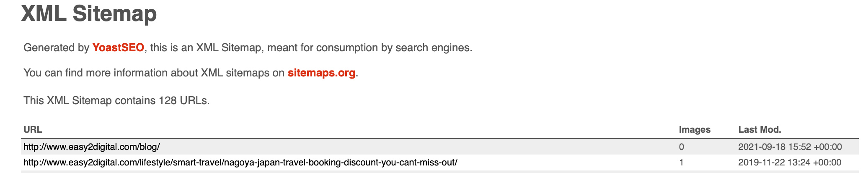
Task: Sort by the Images column header
Action: pyautogui.click(x=695, y=130)
